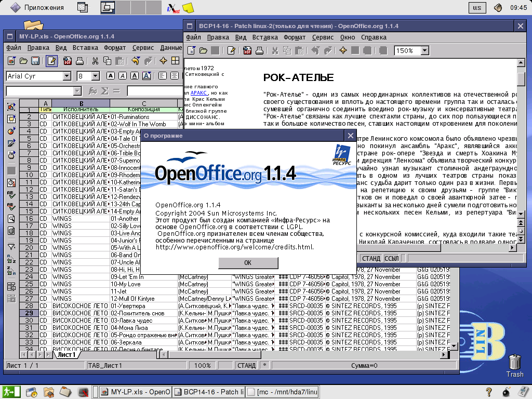Click the 100% zoom field in Calc status bar
Viewport: 532px width, 399px height.
pos(202,365)
